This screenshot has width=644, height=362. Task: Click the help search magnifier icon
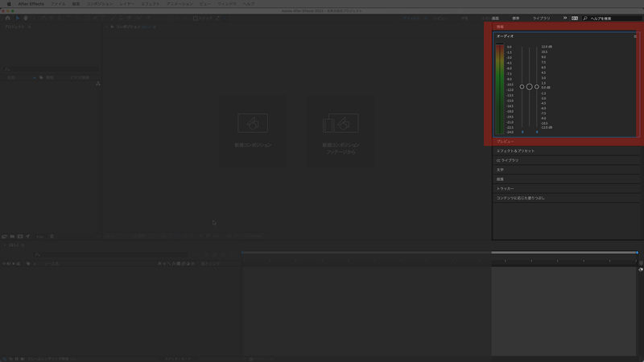pyautogui.click(x=584, y=17)
